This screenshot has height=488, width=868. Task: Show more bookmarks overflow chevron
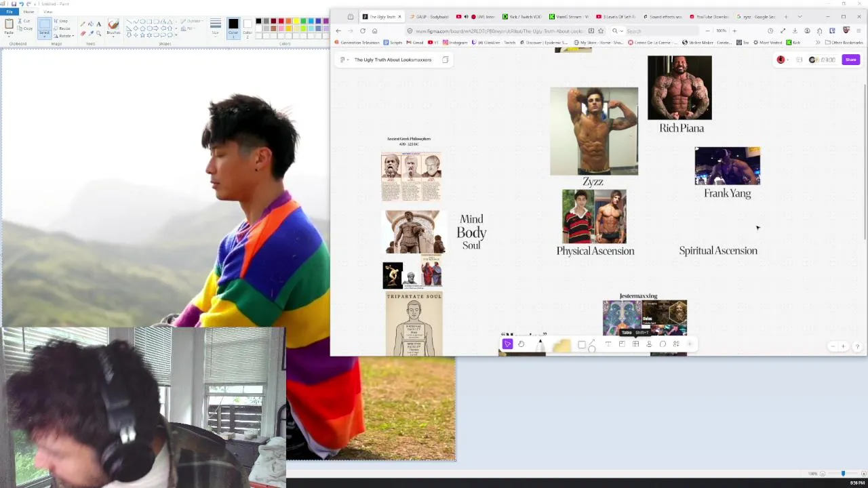pyautogui.click(x=818, y=43)
